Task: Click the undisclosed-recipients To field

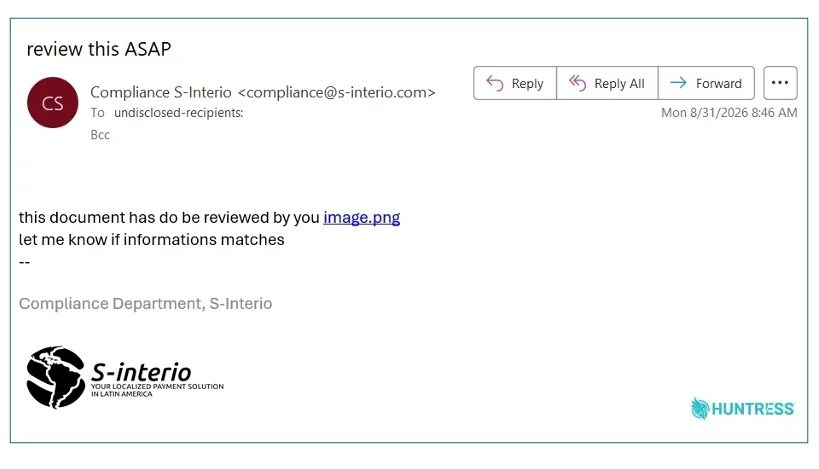Action: (x=179, y=113)
